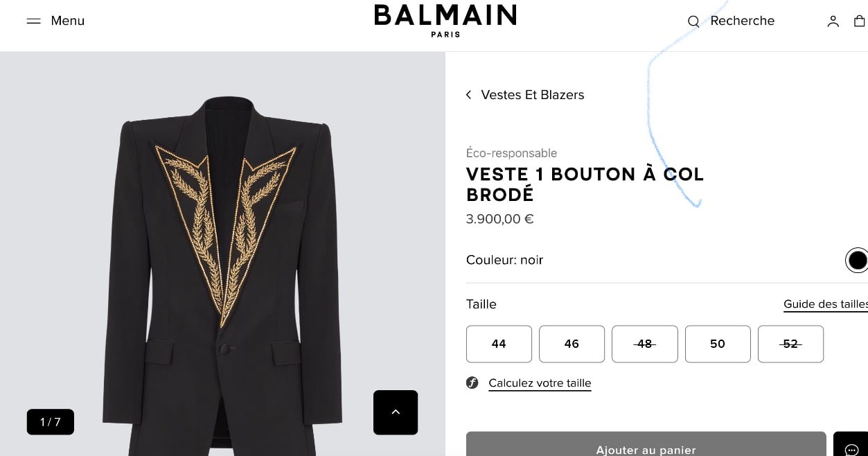
Task: Click the size calculator round icon
Action: click(x=472, y=383)
